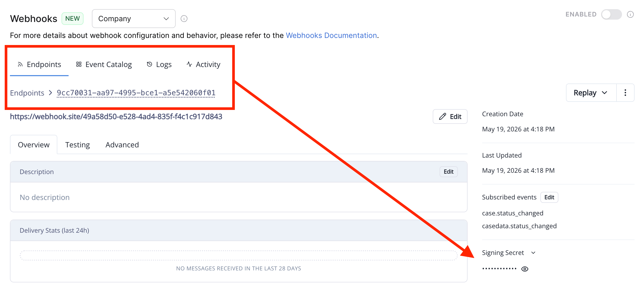Click the info icon beside Company dropdown
Screen dimensions: 644x290
pyautogui.click(x=184, y=19)
